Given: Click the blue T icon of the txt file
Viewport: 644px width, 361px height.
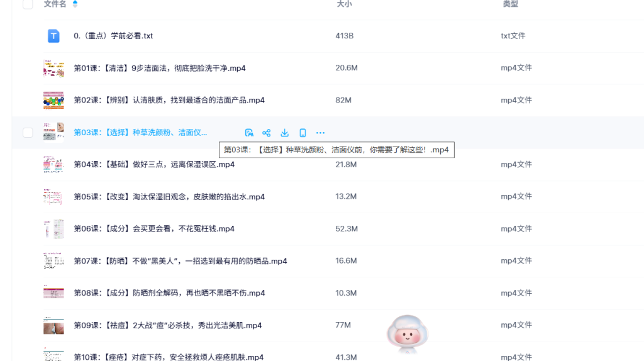Looking at the screenshot, I should click(53, 36).
